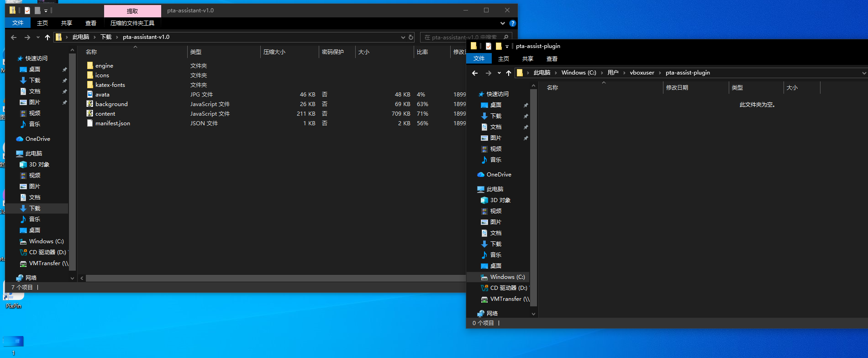Go back in pta-assist-plugin window
The height and width of the screenshot is (358, 868).
point(475,73)
